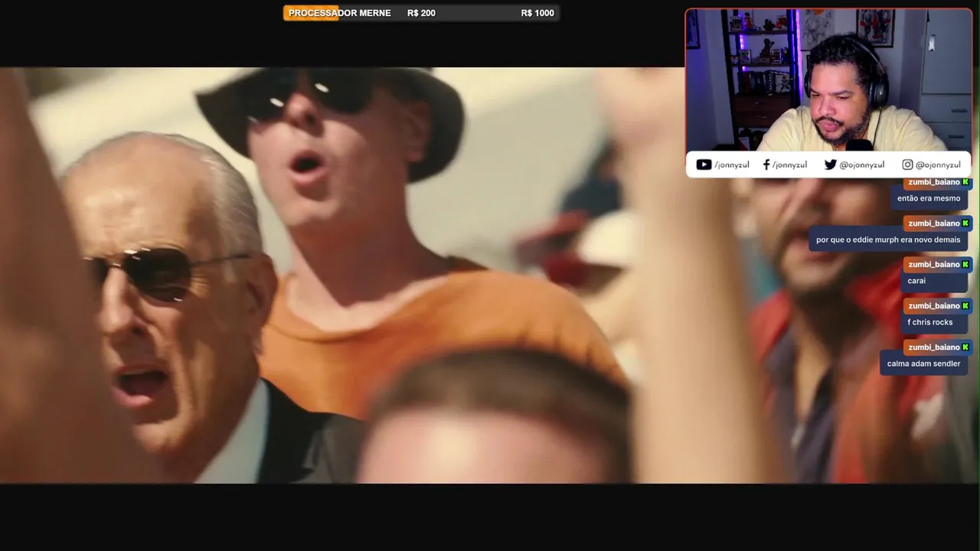The image size is (980, 551).
Task: Click badge icon above 'então era mesmo'
Action: point(965,182)
